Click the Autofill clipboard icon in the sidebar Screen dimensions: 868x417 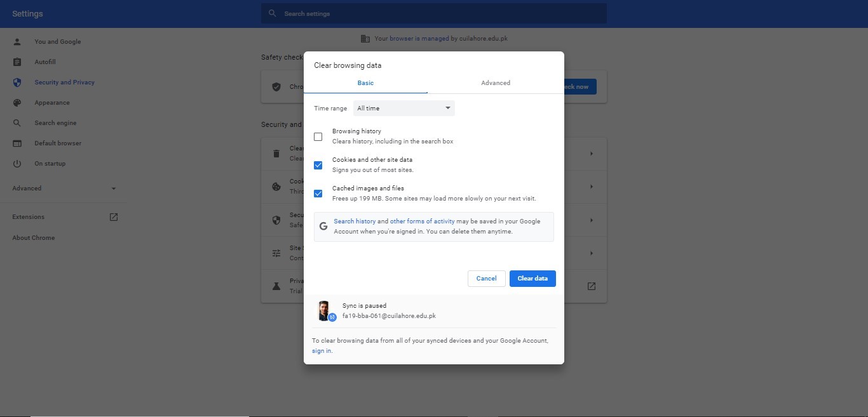click(x=17, y=62)
